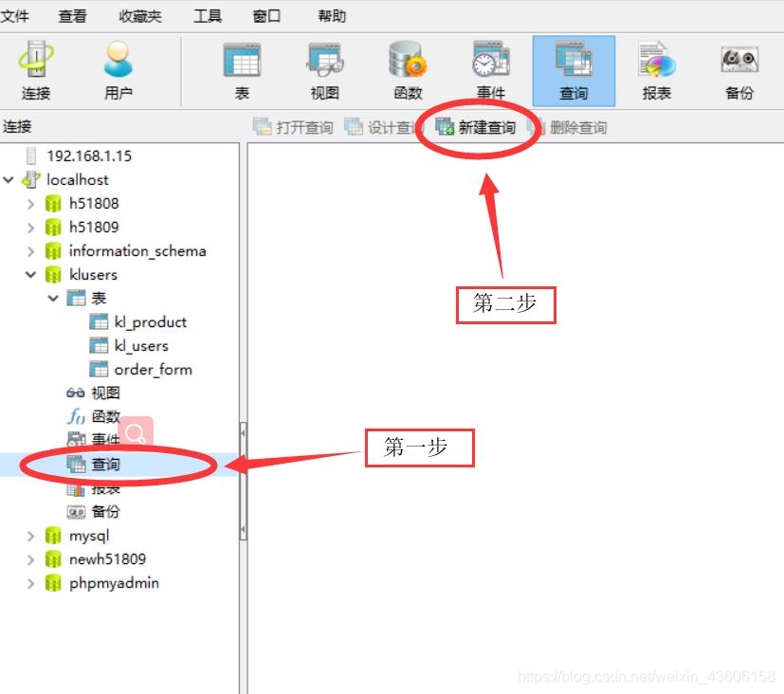Click the 用户 (Users) toolbar icon

click(119, 69)
